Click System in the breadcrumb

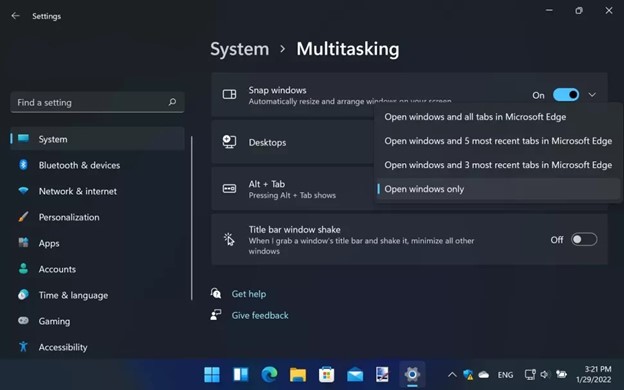pos(240,49)
